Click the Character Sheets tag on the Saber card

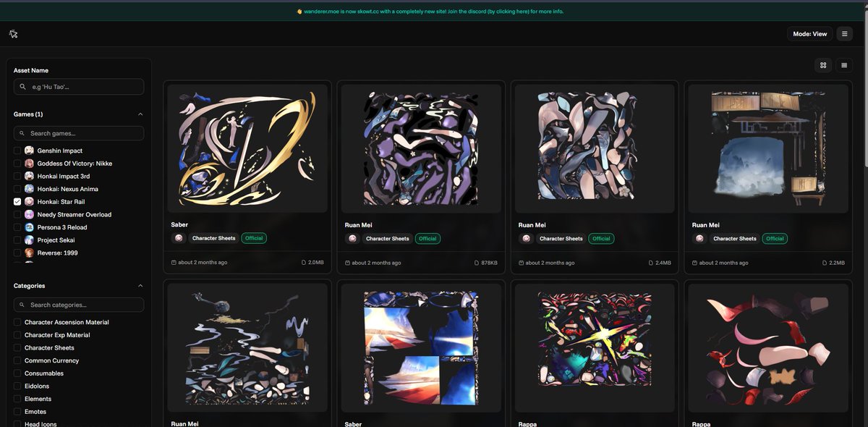[x=213, y=238]
